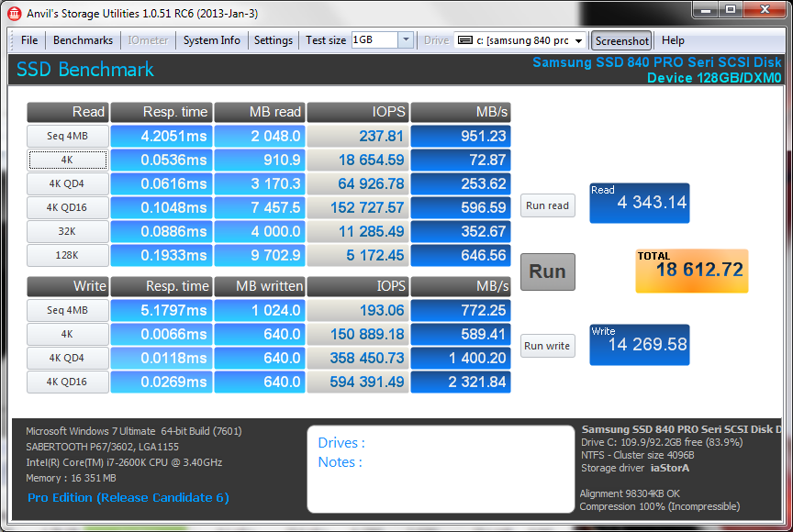
Task: Click the Compression 100% (Incompressible) text
Action: click(660, 506)
